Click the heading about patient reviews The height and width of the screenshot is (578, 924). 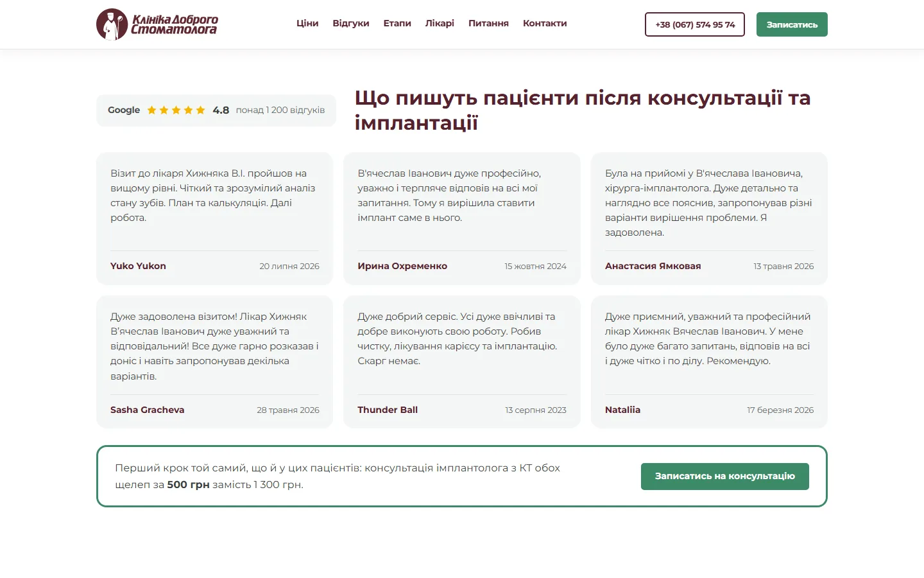[583, 110]
